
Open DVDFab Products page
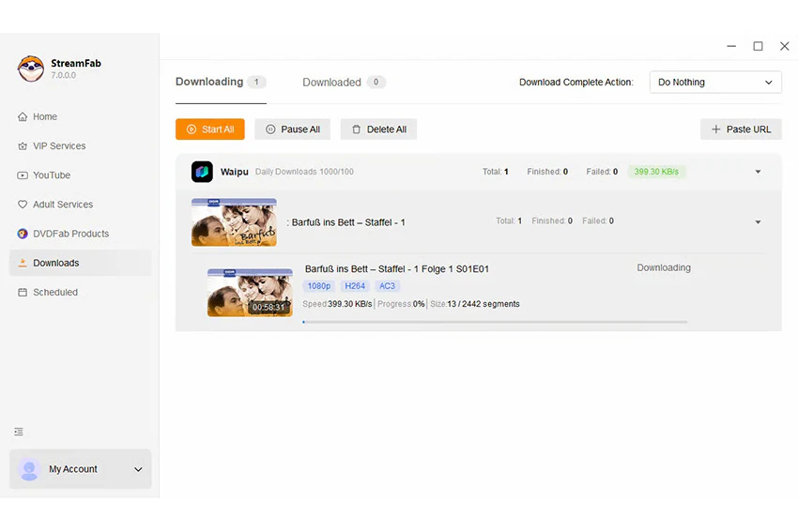tap(63, 234)
